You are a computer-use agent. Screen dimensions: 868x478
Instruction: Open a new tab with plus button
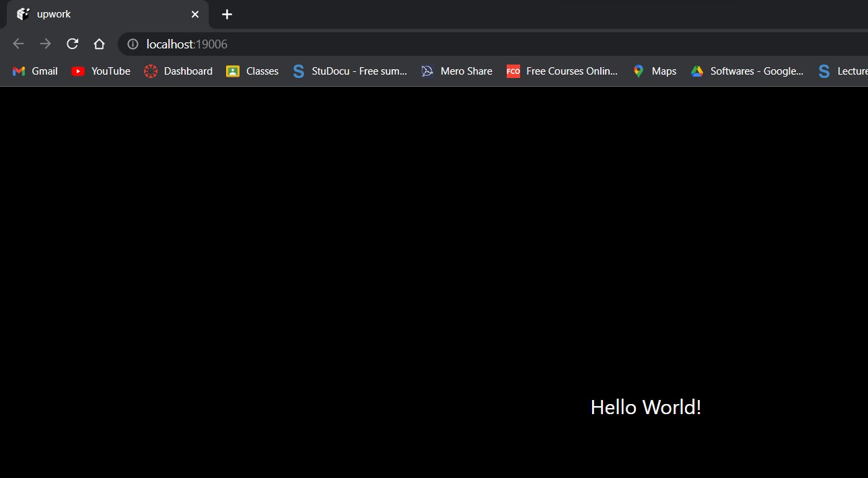pos(227,14)
